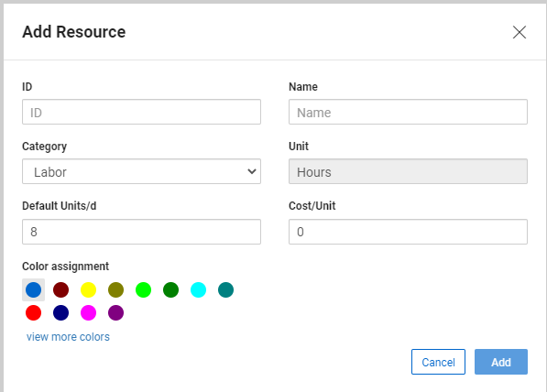Click the ID input field
547x392 pixels.
click(x=141, y=112)
